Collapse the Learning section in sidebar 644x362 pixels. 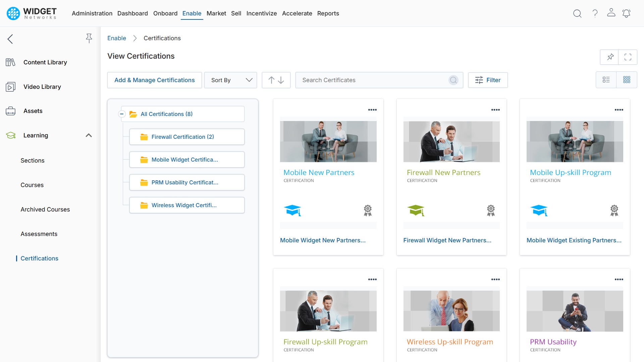pyautogui.click(x=89, y=135)
